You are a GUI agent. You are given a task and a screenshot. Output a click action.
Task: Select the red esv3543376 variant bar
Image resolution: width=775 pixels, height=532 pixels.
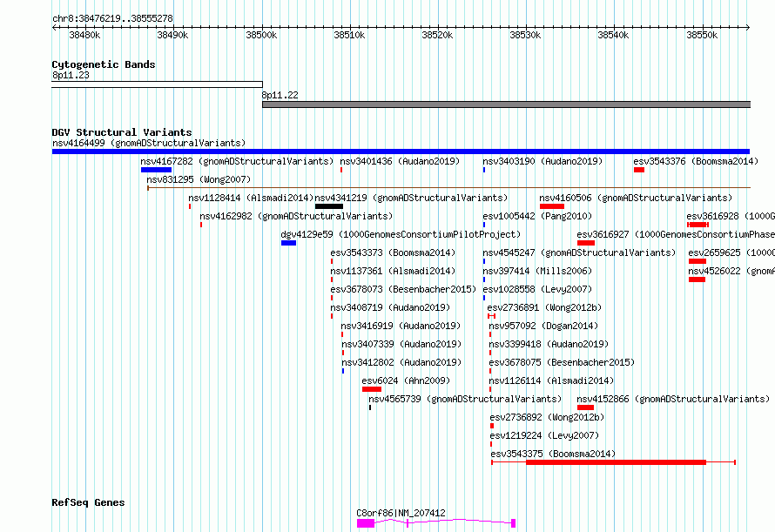pos(639,170)
